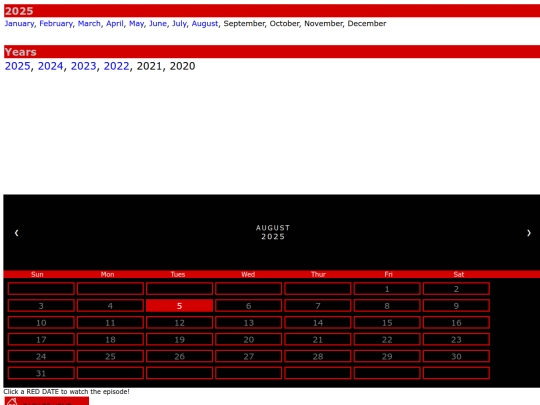
Task: Select calendar date 23
Action: click(456, 340)
